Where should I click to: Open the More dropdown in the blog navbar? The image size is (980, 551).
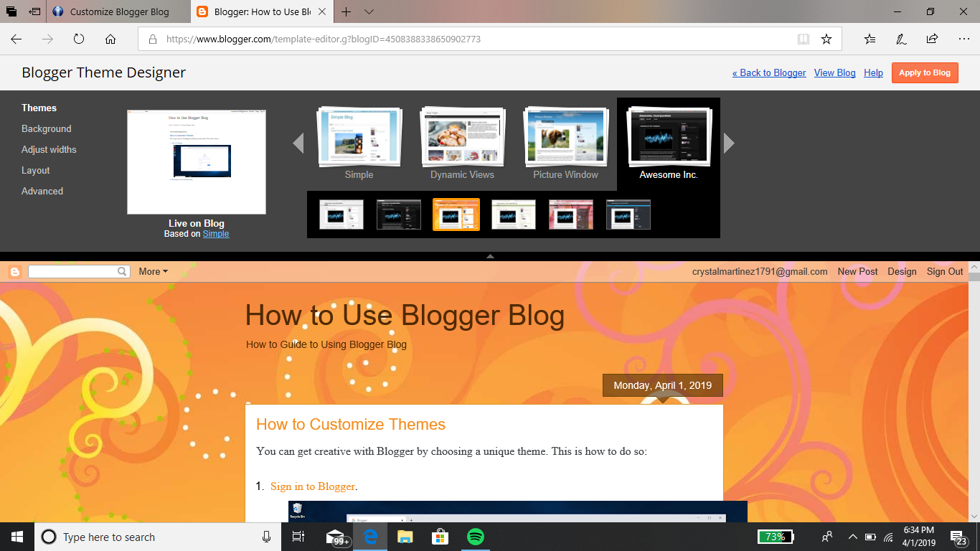coord(152,271)
